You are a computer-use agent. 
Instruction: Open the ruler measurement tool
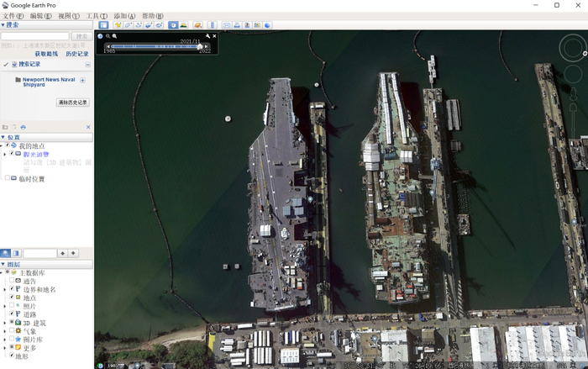(x=213, y=25)
